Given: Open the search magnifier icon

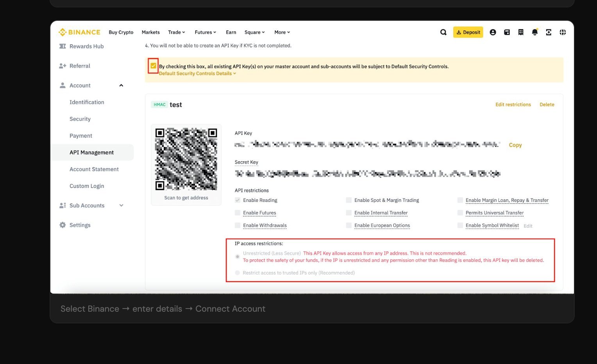Looking at the screenshot, I should [x=443, y=32].
